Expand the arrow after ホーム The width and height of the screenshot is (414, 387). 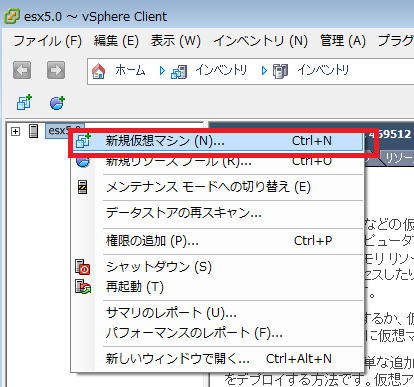(162, 71)
